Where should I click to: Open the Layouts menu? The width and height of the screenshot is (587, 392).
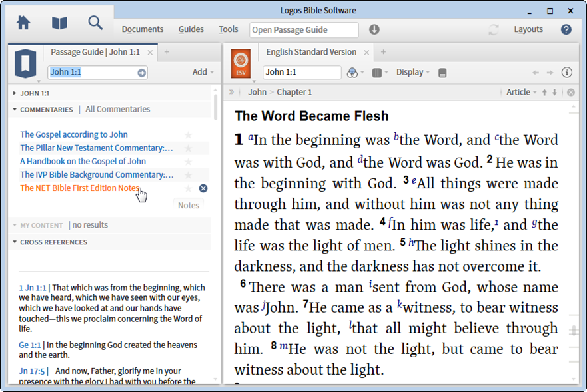pos(528,29)
